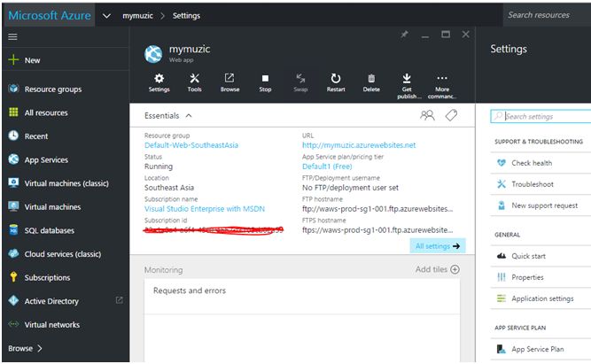
Task: Open Default-Web-SoutheastAsia resource group link
Action: tap(191, 145)
